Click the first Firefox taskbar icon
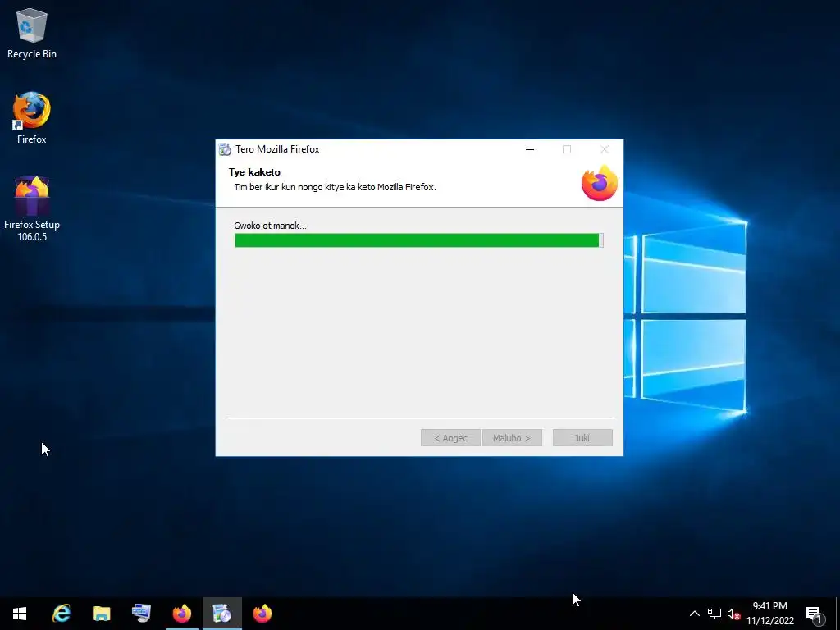The width and height of the screenshot is (840, 630). (181, 614)
